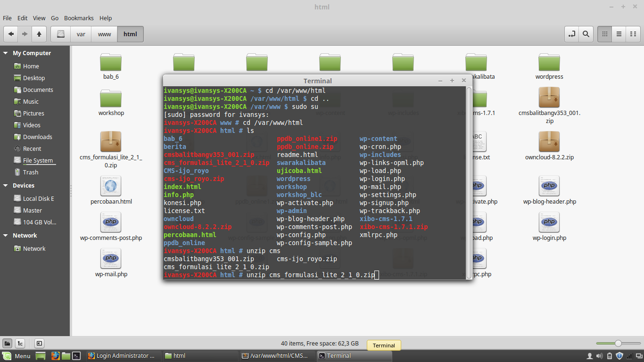Collapse the Network section header

point(6,236)
